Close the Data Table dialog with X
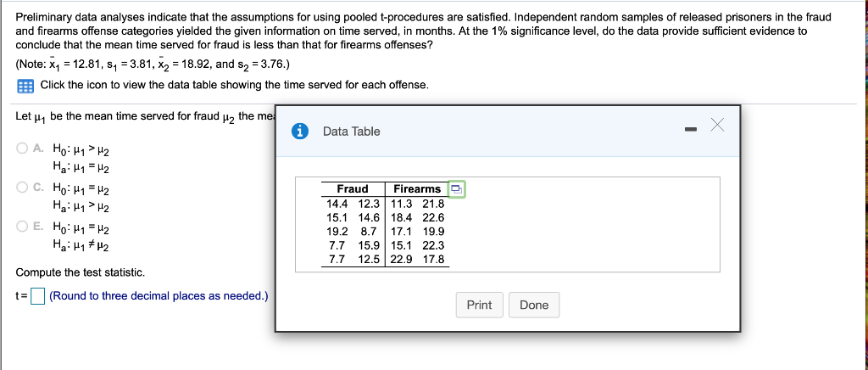Screen dimensions: 868x370 [x=718, y=126]
